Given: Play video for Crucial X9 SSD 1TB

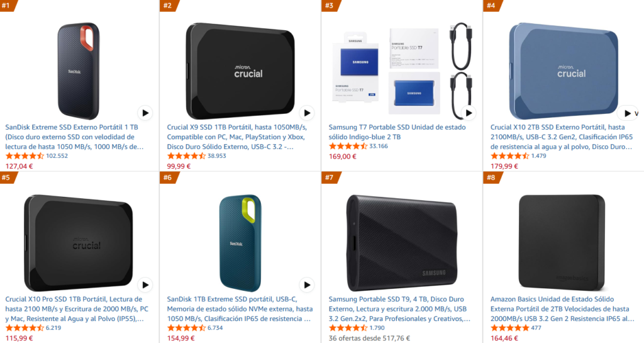Looking at the screenshot, I should pos(306,113).
